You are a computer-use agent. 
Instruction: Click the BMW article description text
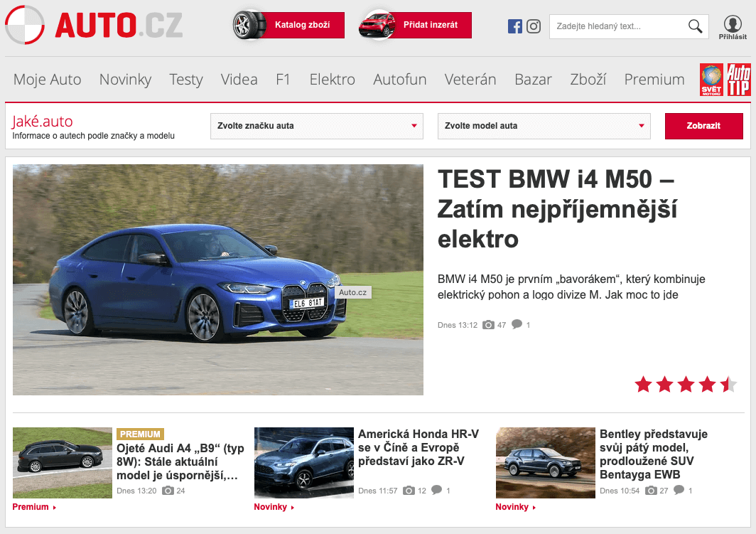pyautogui.click(x=571, y=287)
